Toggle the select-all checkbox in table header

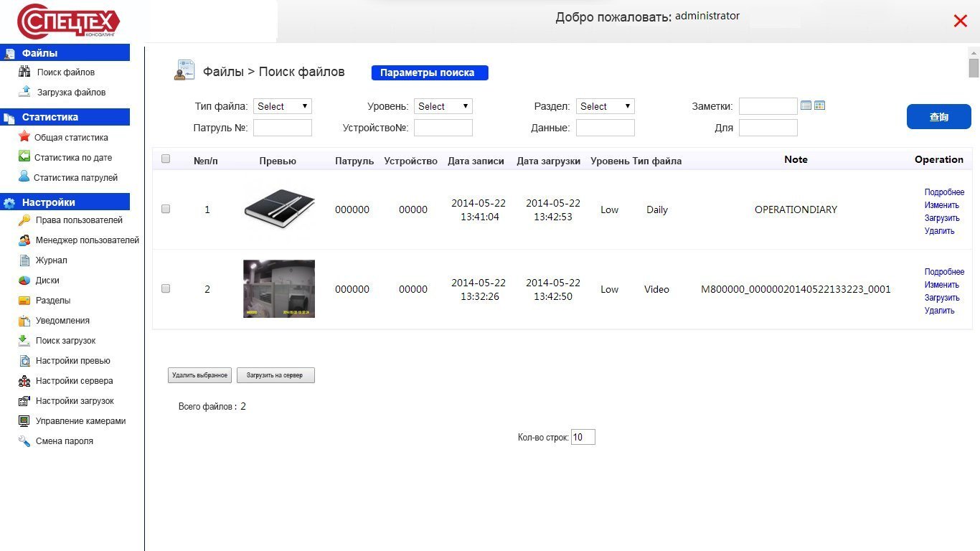click(166, 159)
